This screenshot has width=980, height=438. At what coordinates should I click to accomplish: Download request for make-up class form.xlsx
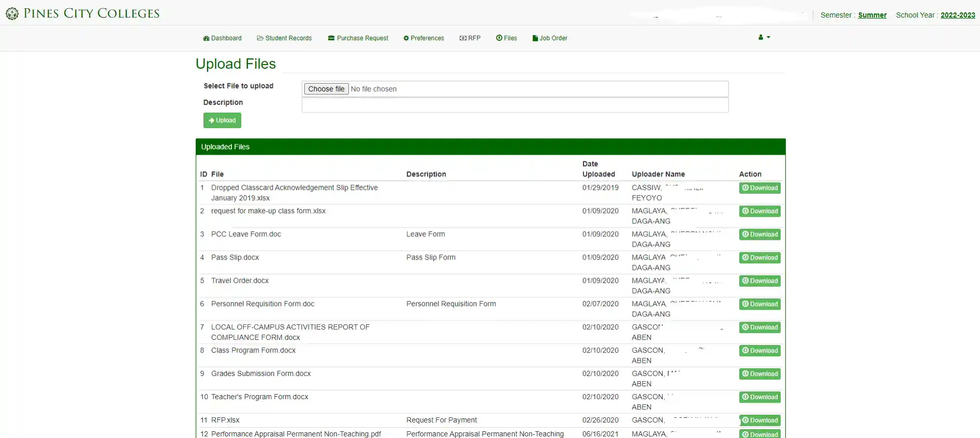(759, 211)
